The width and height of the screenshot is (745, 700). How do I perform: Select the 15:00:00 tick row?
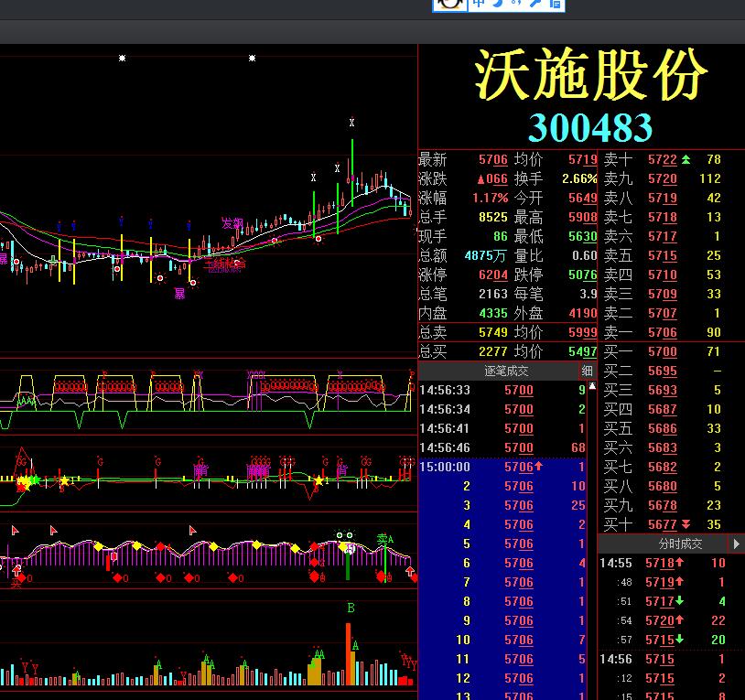tap(502, 467)
